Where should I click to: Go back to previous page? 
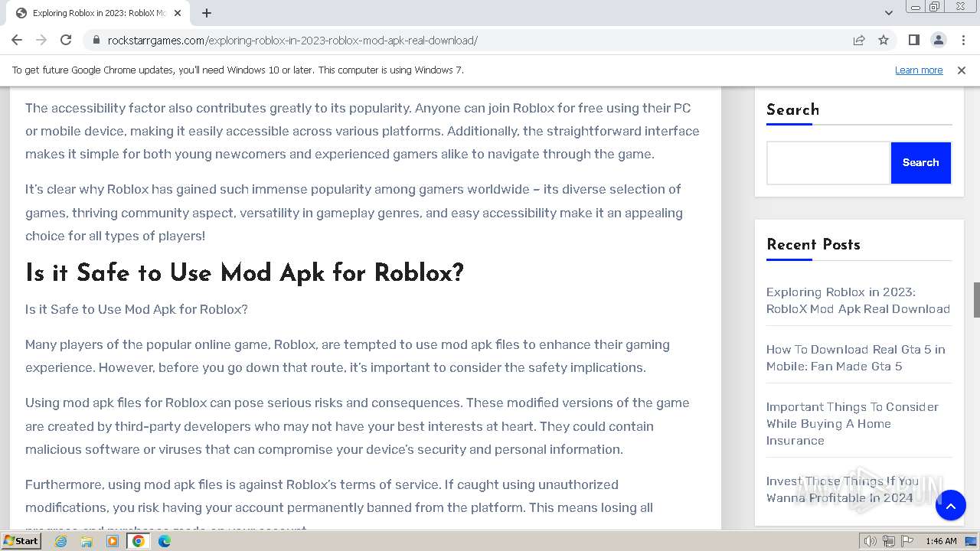17,40
